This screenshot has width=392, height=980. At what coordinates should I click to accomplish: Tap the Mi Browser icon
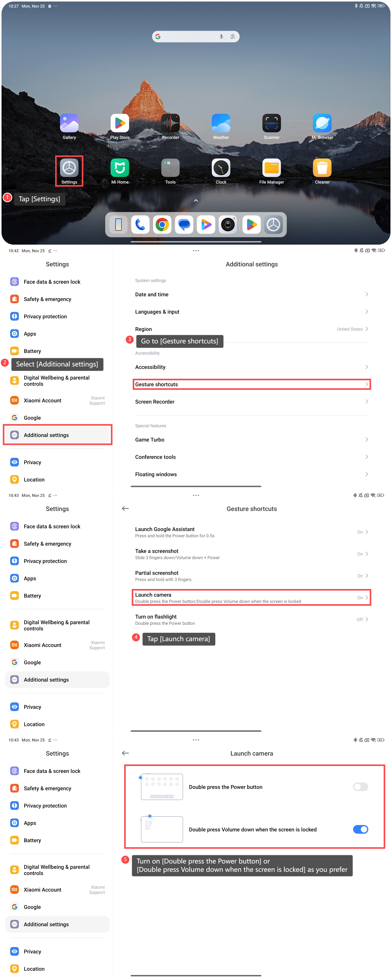pyautogui.click(x=322, y=123)
